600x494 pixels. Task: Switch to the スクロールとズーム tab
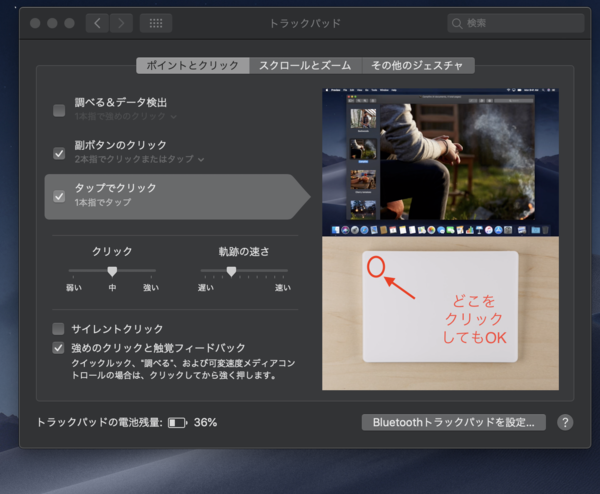(x=305, y=65)
